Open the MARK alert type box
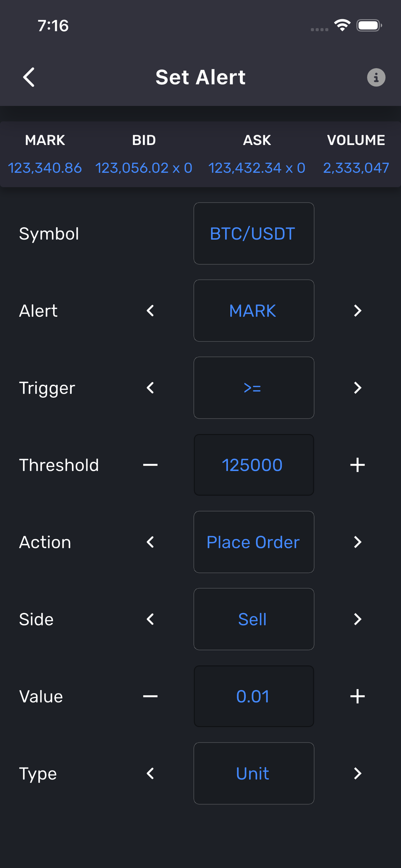 click(x=254, y=311)
